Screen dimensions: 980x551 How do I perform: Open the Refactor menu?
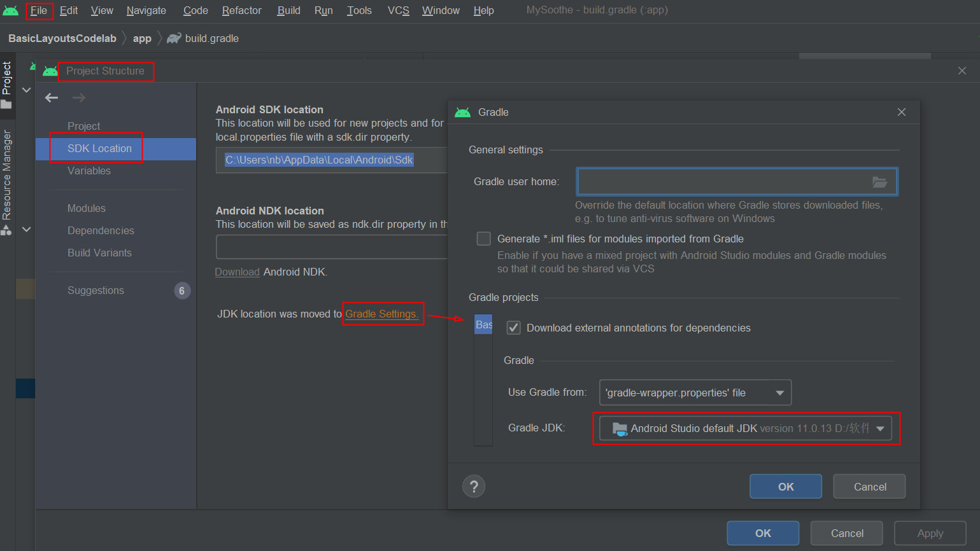tap(242, 11)
